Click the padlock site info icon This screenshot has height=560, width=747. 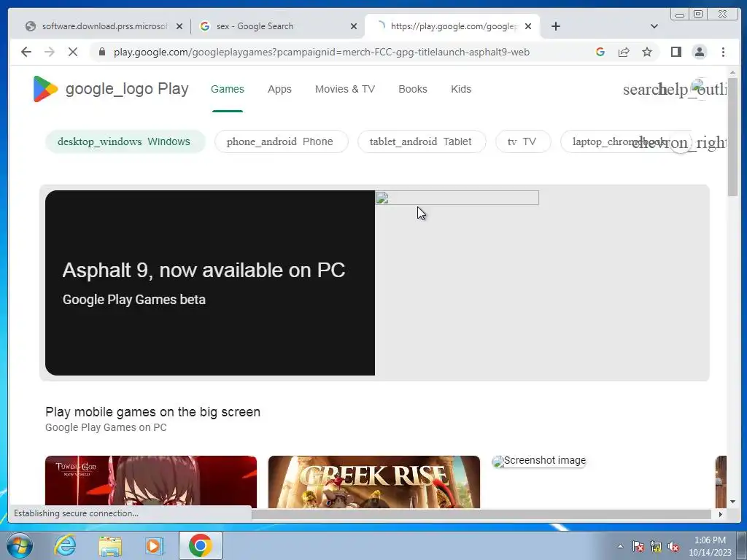coord(102,52)
